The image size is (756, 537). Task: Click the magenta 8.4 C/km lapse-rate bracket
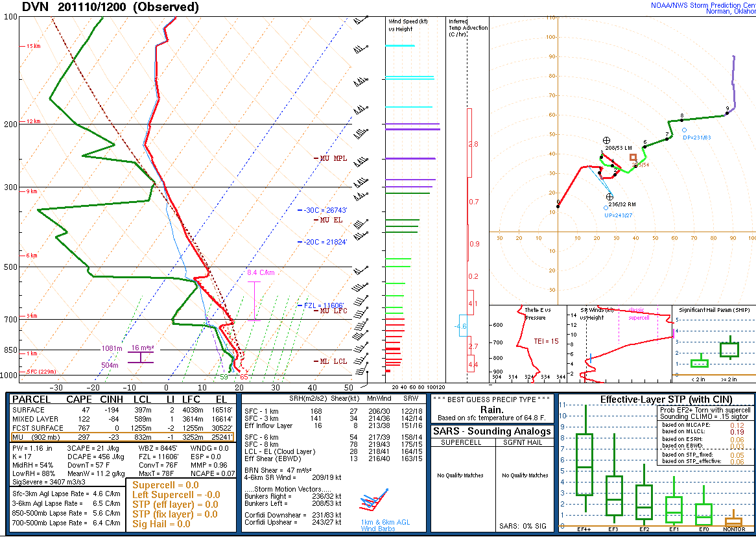coord(254,301)
